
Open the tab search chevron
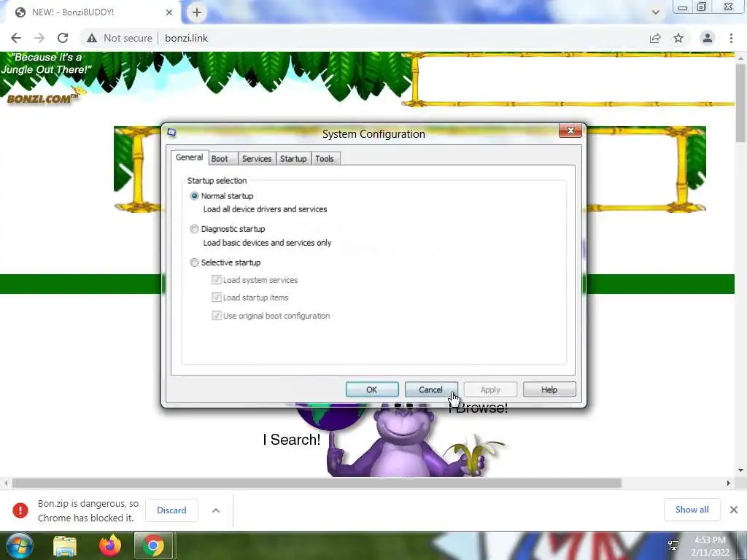656,12
